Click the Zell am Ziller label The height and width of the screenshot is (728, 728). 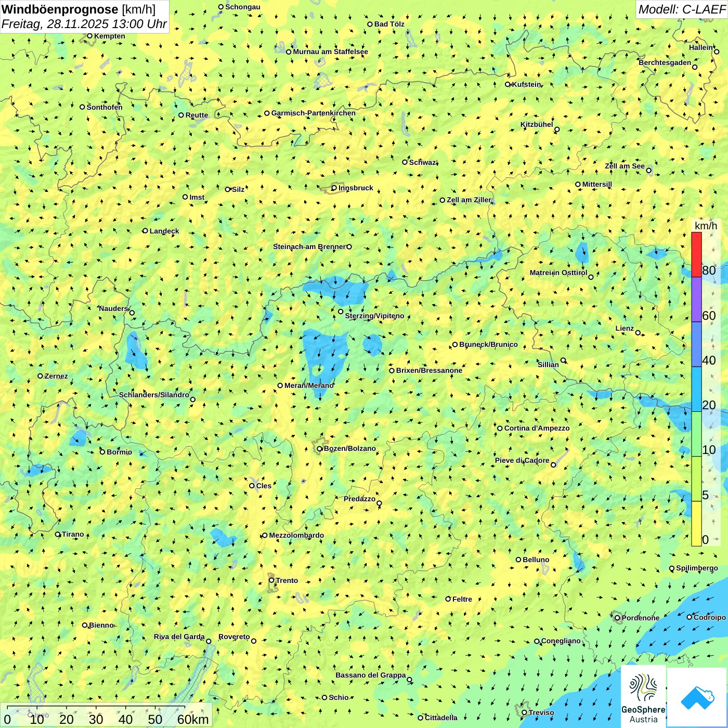click(469, 200)
